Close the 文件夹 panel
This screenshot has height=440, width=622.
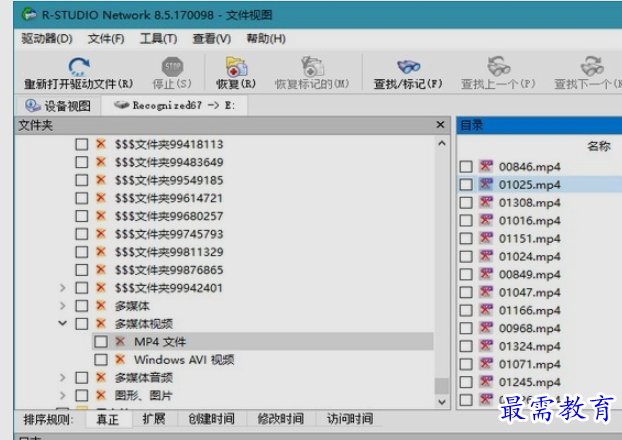point(440,125)
